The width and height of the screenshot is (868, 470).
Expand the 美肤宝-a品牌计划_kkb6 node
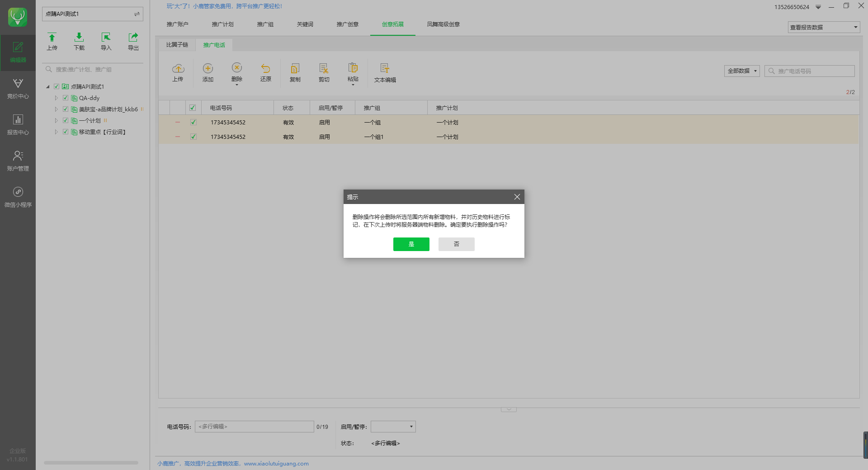(x=57, y=109)
